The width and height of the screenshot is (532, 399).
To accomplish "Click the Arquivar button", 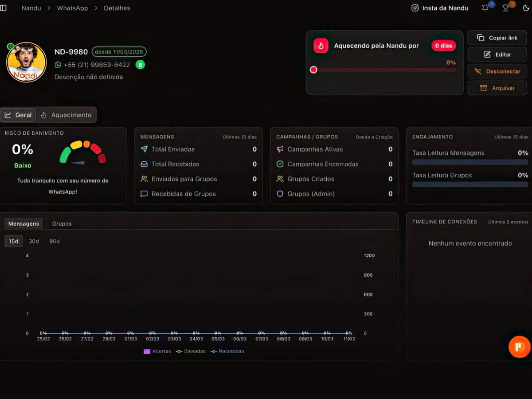I will (497, 88).
